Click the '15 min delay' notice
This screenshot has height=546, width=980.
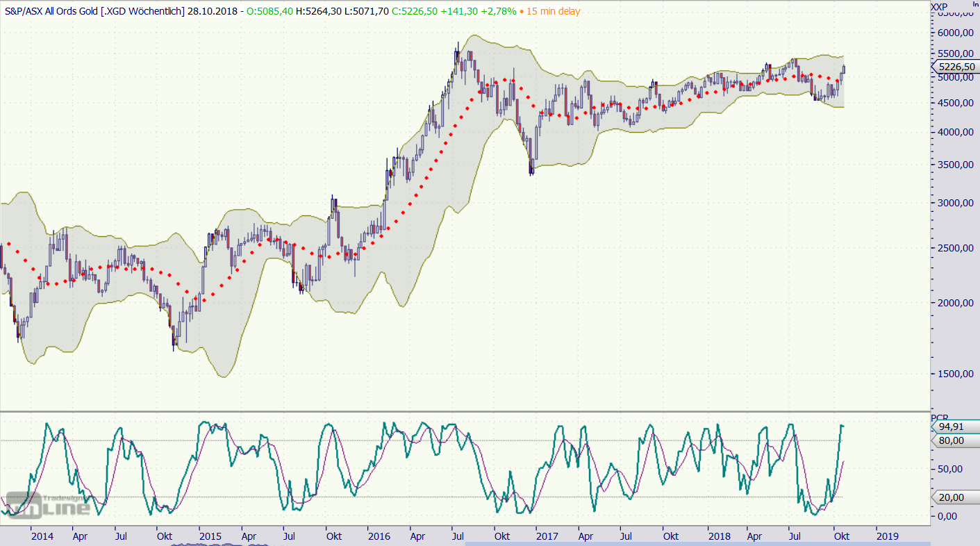tap(554, 11)
